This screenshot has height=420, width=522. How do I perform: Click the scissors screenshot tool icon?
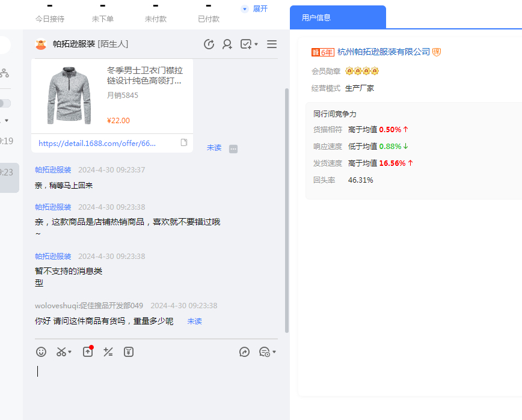[61, 352]
